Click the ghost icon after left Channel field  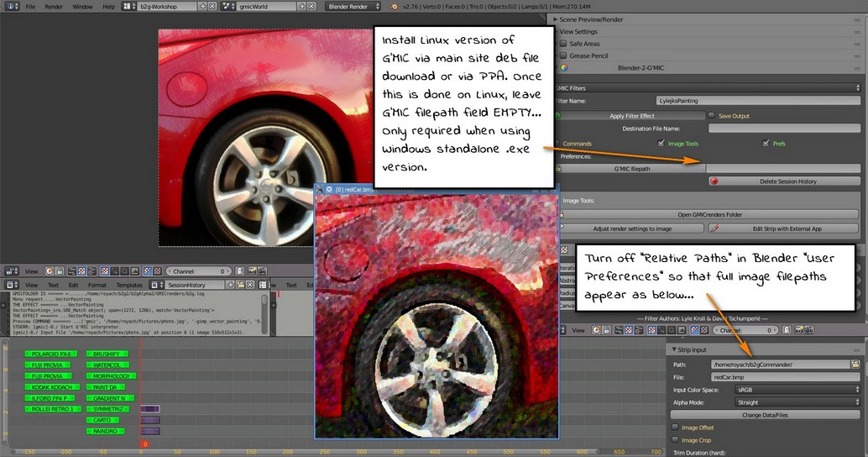[240, 271]
